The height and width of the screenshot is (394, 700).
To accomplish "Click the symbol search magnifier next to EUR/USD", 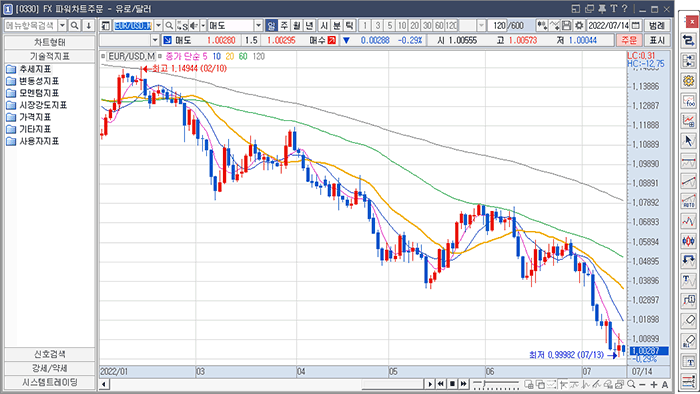I will pyautogui.click(x=169, y=26).
